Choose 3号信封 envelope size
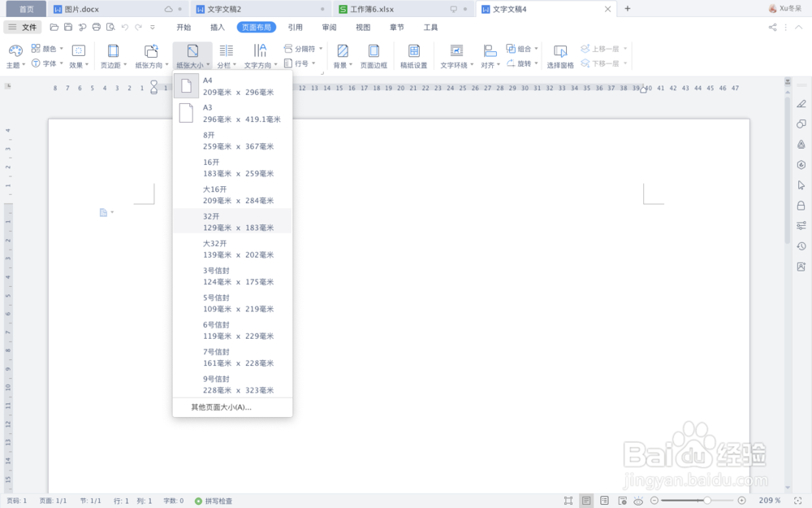 point(232,276)
